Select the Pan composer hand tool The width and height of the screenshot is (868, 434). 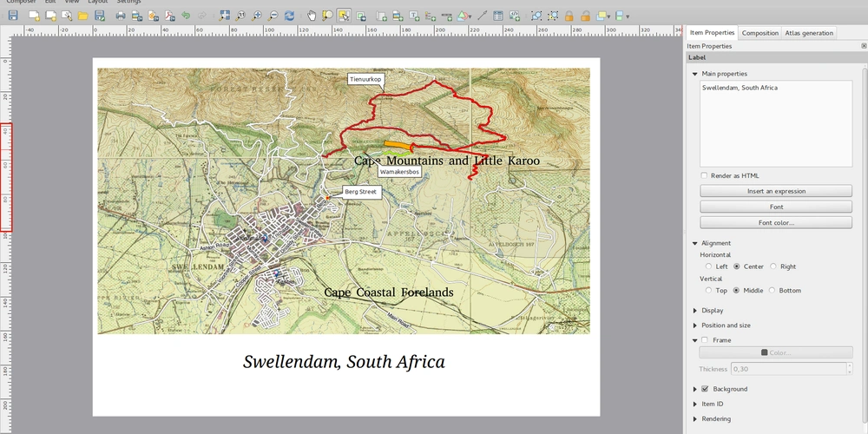pyautogui.click(x=312, y=16)
